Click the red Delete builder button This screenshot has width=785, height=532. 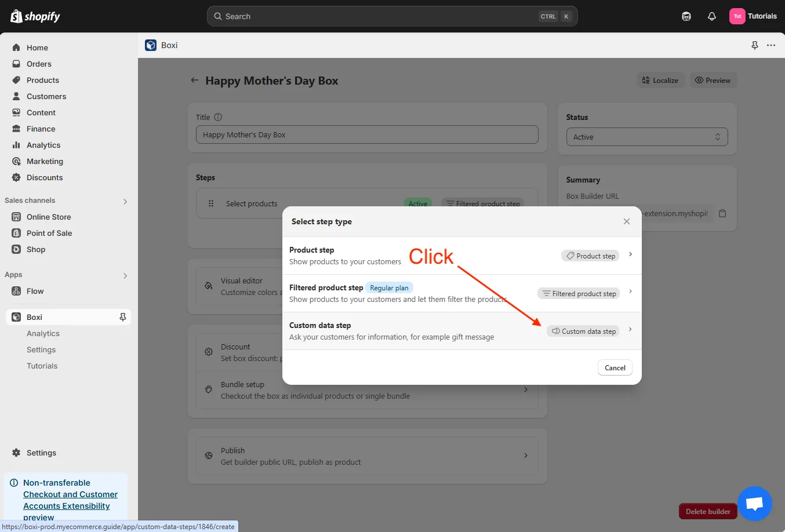point(707,511)
